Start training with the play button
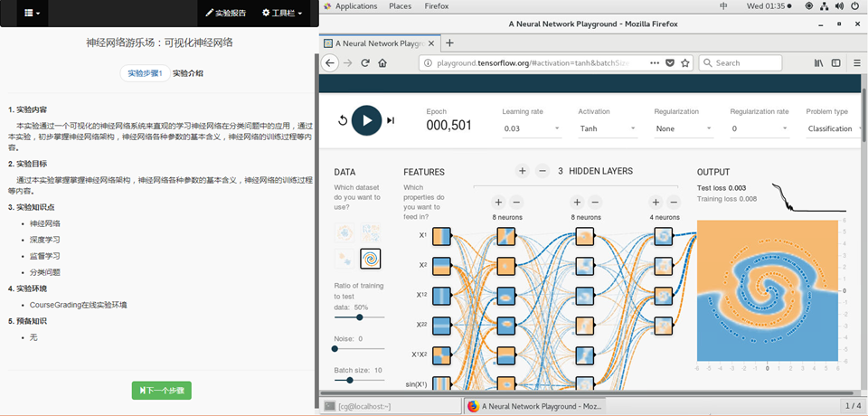Image resolution: width=868 pixels, height=416 pixels. tap(366, 120)
